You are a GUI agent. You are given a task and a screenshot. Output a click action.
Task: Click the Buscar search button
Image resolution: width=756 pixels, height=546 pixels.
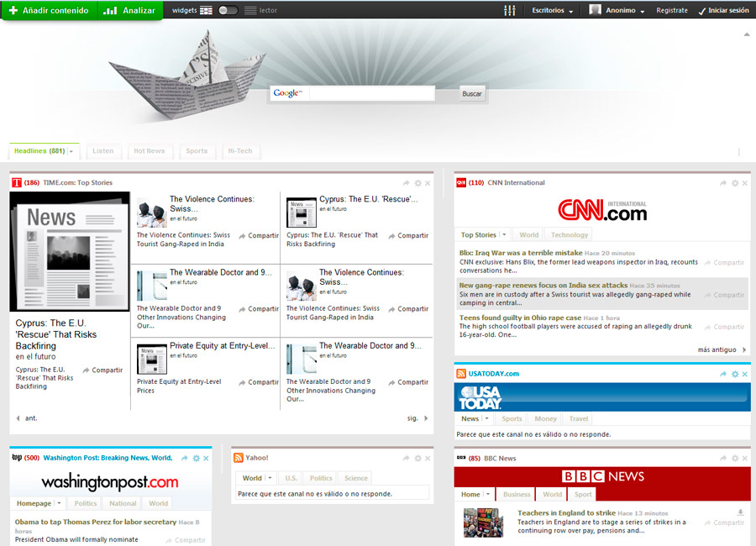point(472,94)
